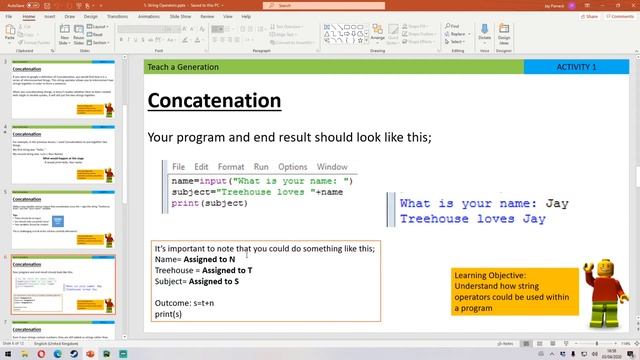
Task: Click the Reset slide button
Action: pos(95,35)
